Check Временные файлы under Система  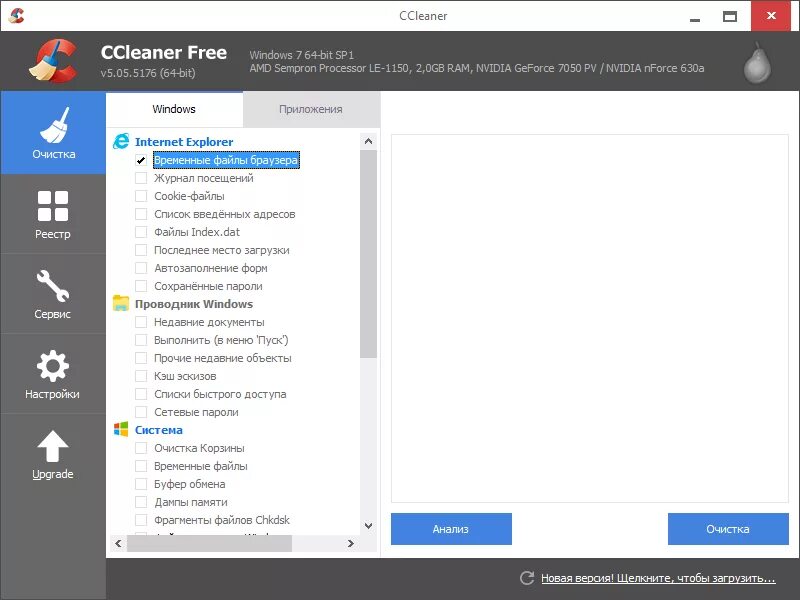point(141,466)
